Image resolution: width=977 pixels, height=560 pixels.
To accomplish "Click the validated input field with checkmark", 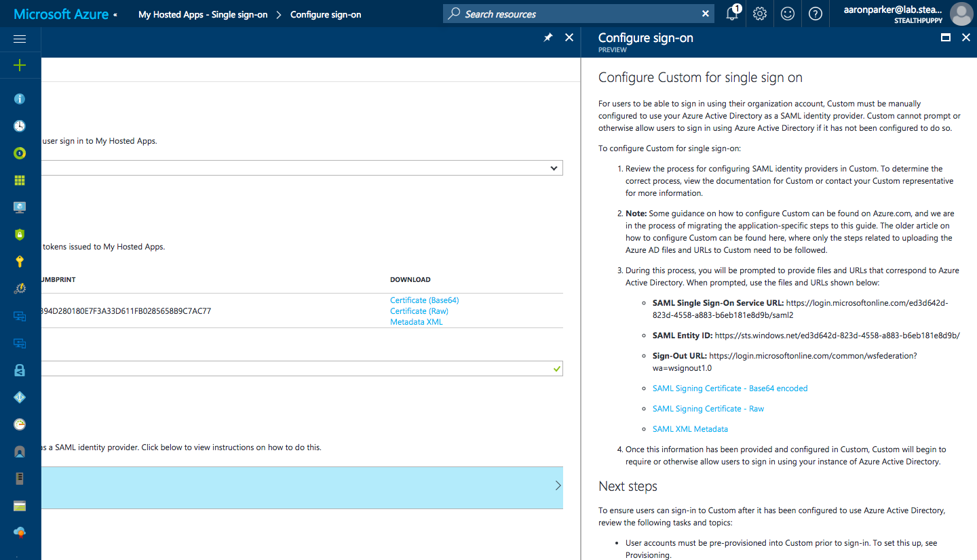I will click(301, 369).
